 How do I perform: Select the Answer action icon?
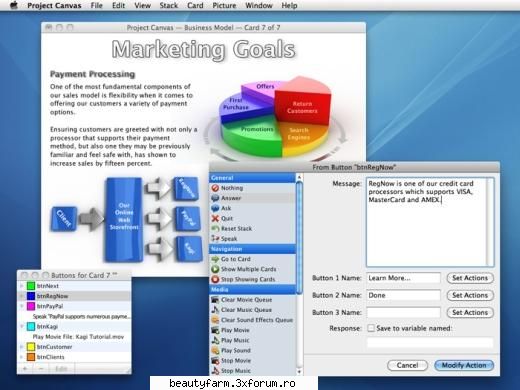point(215,198)
